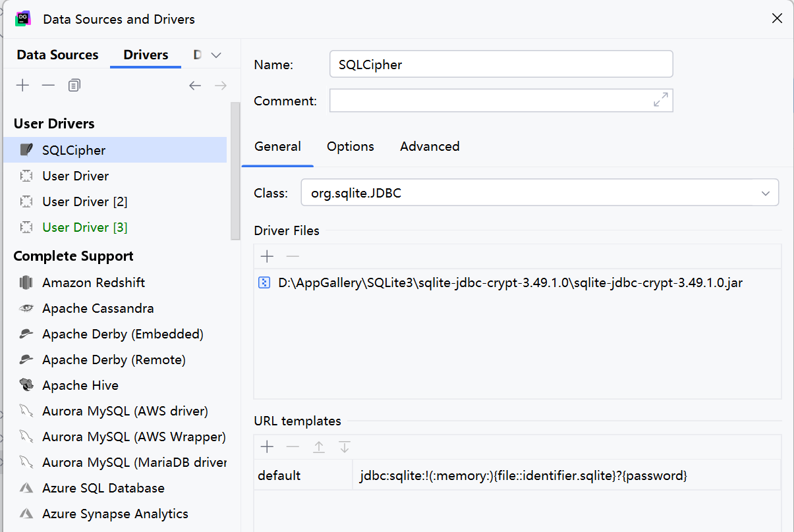
Task: Expand the Comment field with arrows icon
Action: pyautogui.click(x=660, y=100)
